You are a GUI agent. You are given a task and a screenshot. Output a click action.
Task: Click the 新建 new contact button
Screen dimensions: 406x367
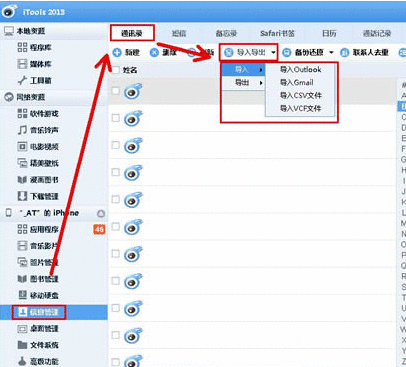[x=126, y=53]
